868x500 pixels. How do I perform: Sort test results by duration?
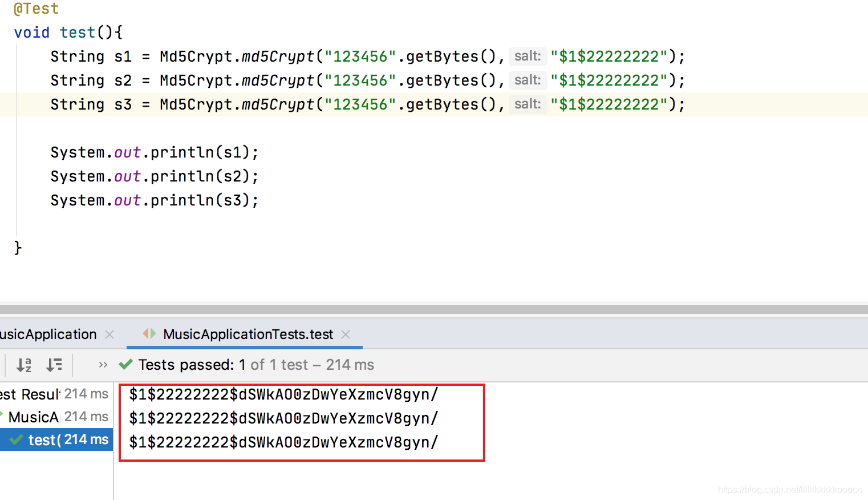tap(54, 365)
